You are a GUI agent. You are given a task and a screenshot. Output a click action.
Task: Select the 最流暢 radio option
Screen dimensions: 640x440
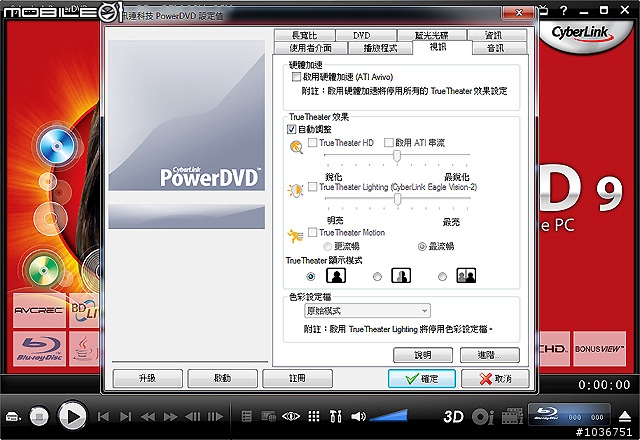tap(422, 247)
